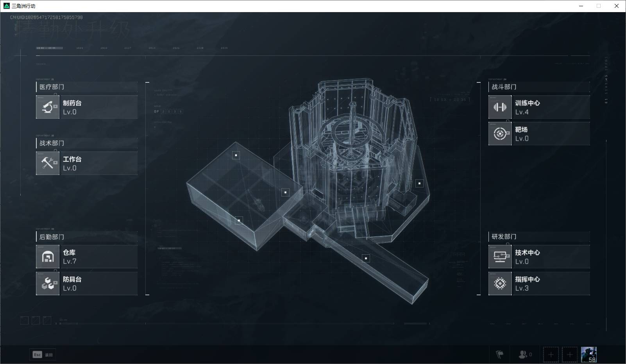Click the 后勤部门 department header
The width and height of the screenshot is (626, 364).
click(87, 237)
